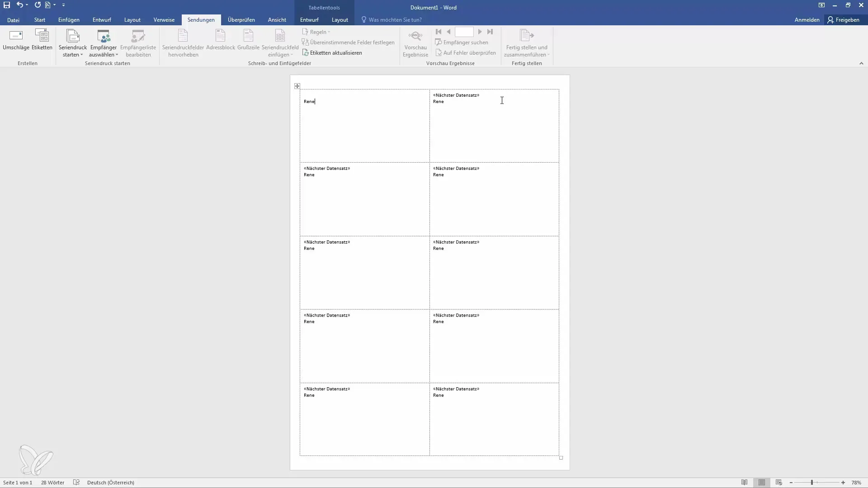Save the document via floppy icon
Screen dimensions: 868x488
point(7,5)
